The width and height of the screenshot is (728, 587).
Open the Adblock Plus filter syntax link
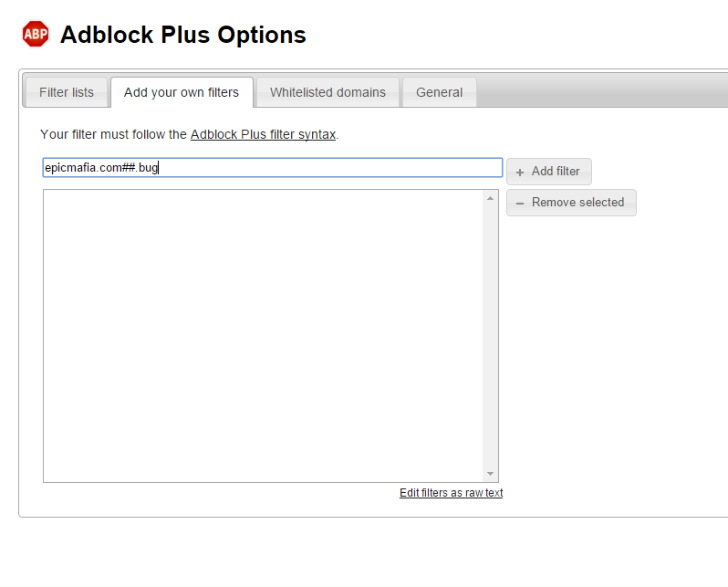click(x=264, y=134)
